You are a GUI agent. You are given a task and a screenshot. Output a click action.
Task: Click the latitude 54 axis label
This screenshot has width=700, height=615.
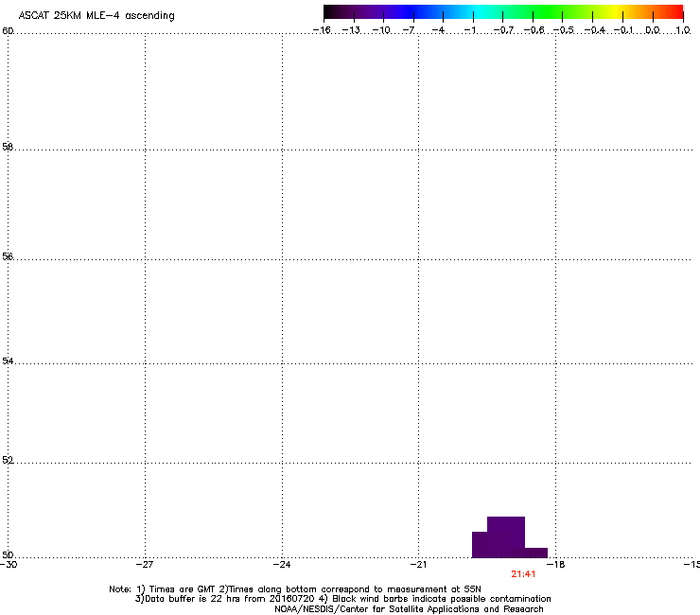8,360
